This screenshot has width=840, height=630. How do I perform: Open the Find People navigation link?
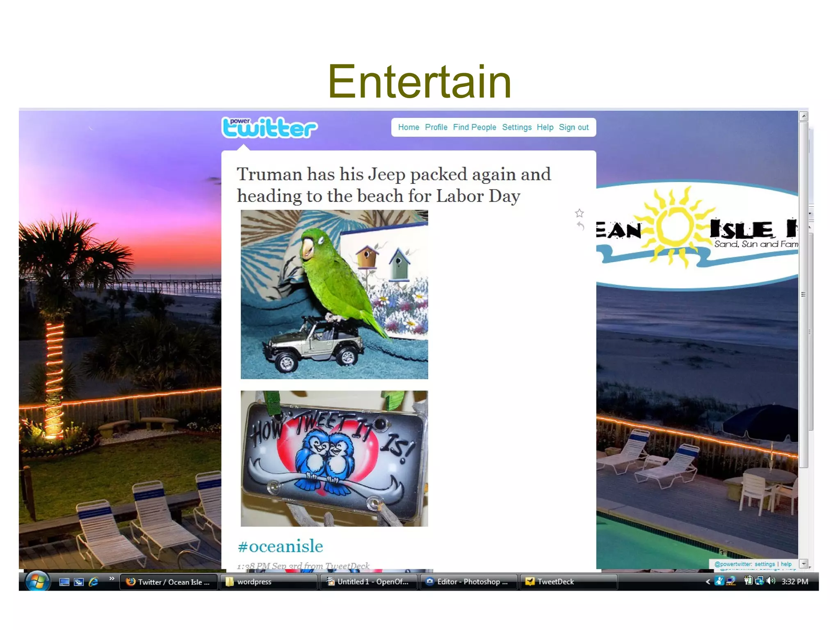[x=475, y=127]
